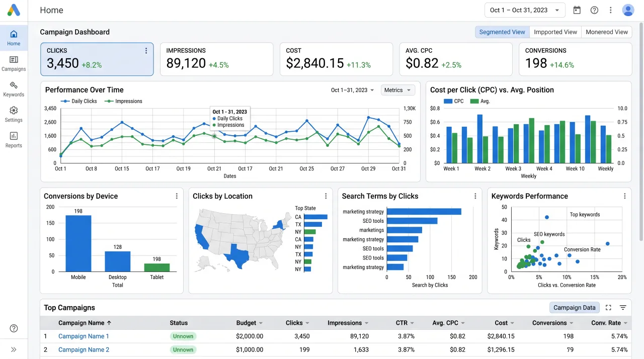The width and height of the screenshot is (644, 359).
Task: Click the Desktop conversions bar
Action: point(117,261)
